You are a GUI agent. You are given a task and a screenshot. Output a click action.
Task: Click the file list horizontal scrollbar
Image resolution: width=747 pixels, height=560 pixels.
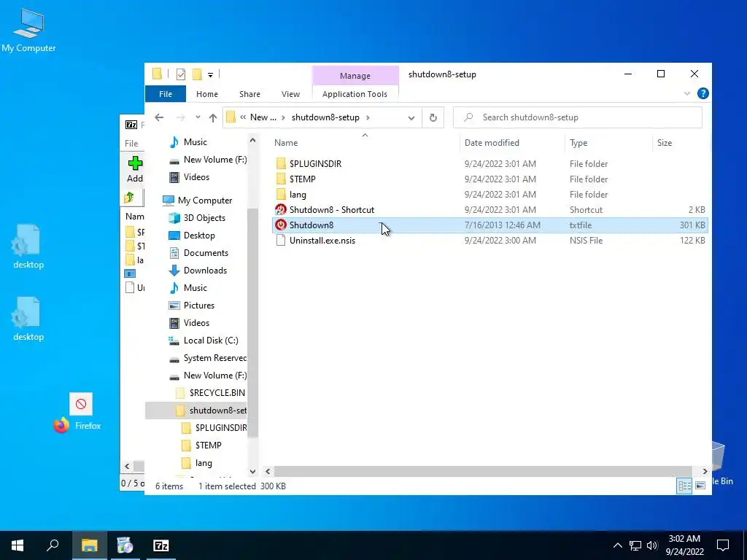pyautogui.click(x=483, y=472)
